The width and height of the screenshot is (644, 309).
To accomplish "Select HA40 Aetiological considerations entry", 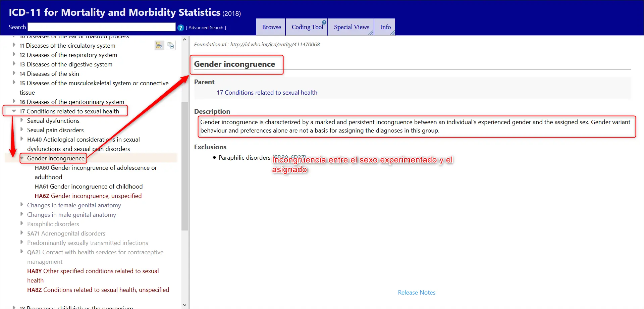I will pyautogui.click(x=84, y=144).
